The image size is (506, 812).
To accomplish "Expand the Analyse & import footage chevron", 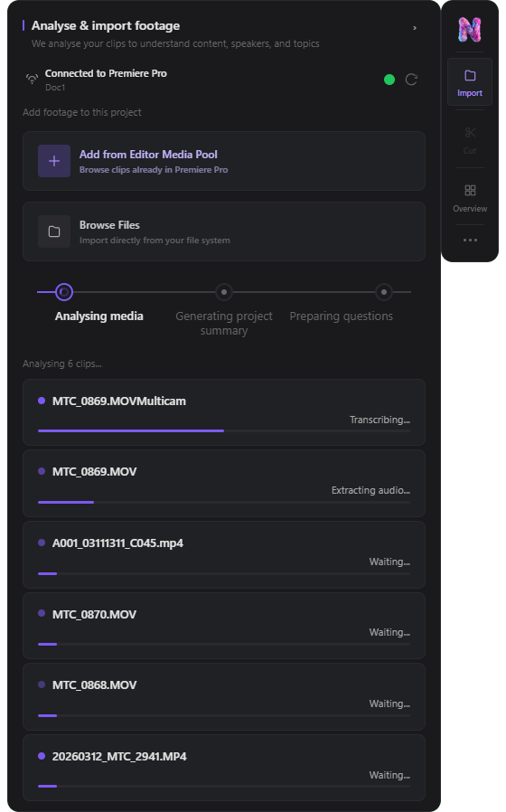I will [x=415, y=28].
